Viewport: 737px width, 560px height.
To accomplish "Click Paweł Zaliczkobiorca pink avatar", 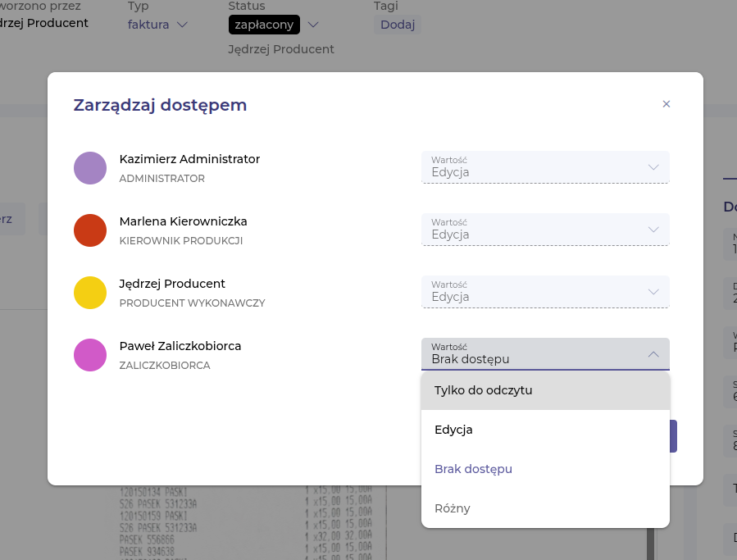I will [x=90, y=355].
